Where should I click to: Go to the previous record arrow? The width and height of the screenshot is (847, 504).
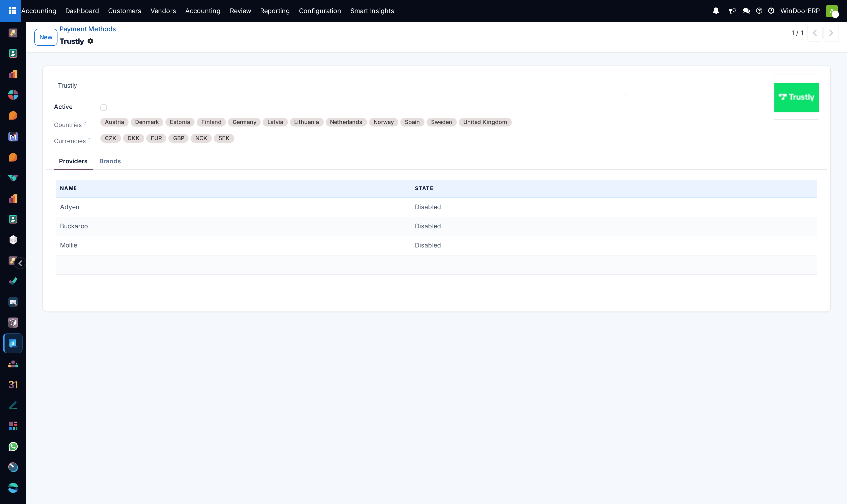coord(815,33)
